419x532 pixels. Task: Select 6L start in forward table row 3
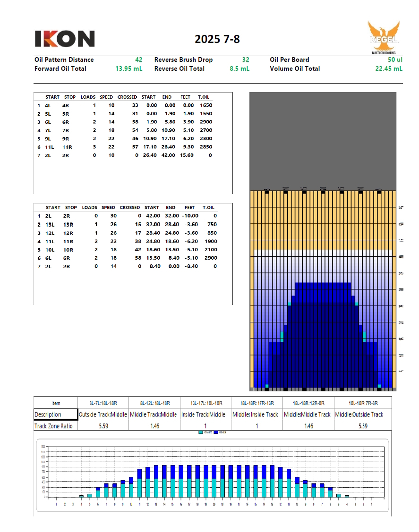(48, 122)
